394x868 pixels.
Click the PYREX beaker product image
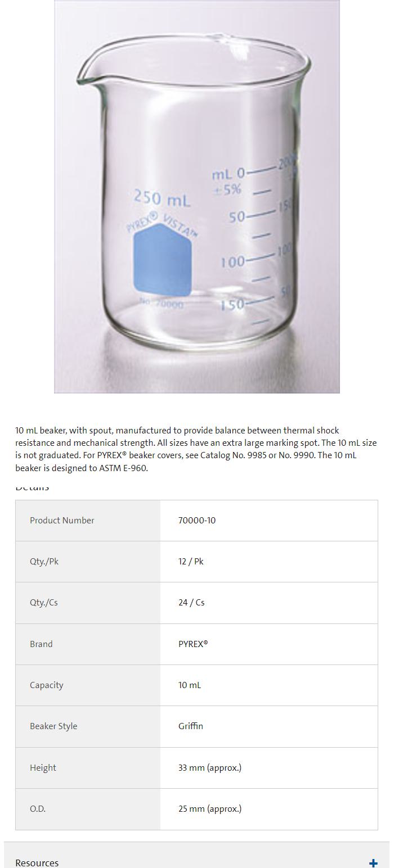(196, 196)
